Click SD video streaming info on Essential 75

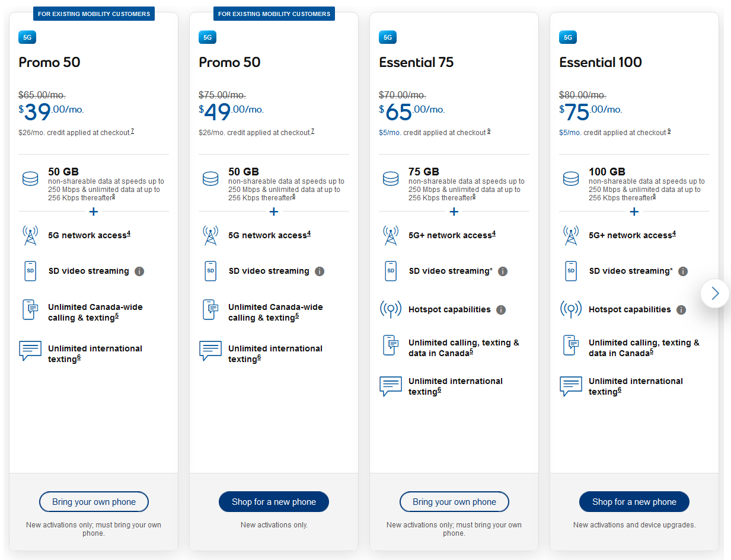pyautogui.click(x=503, y=271)
